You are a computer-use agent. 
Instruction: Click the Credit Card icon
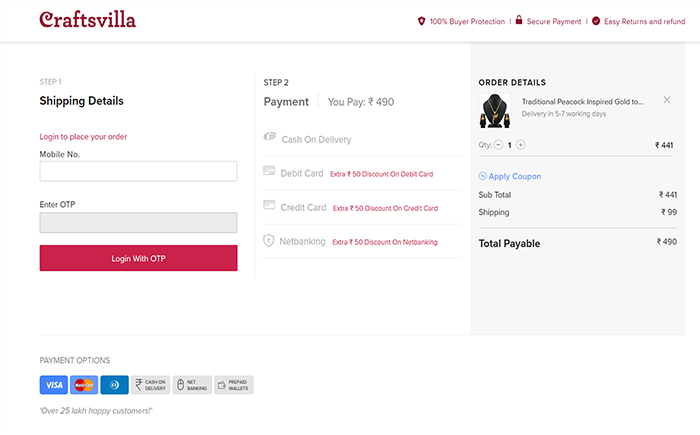(x=269, y=205)
